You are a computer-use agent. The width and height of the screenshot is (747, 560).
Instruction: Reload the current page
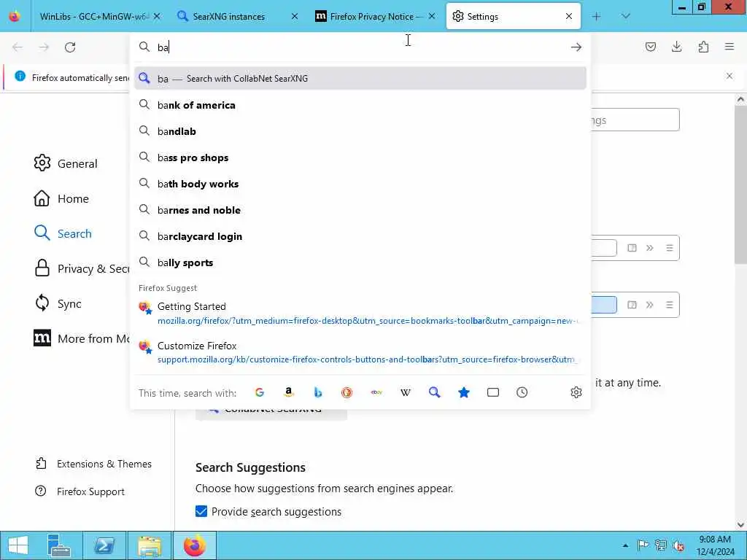(x=70, y=47)
